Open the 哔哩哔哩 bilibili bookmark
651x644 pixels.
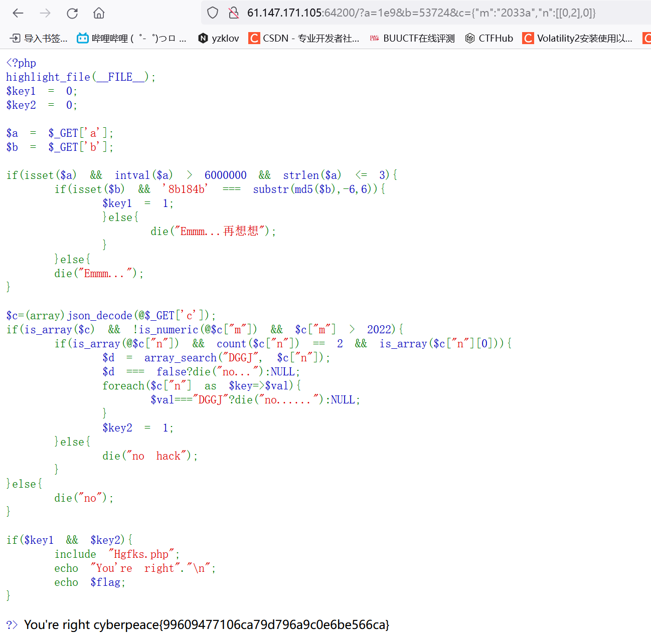pos(132,38)
